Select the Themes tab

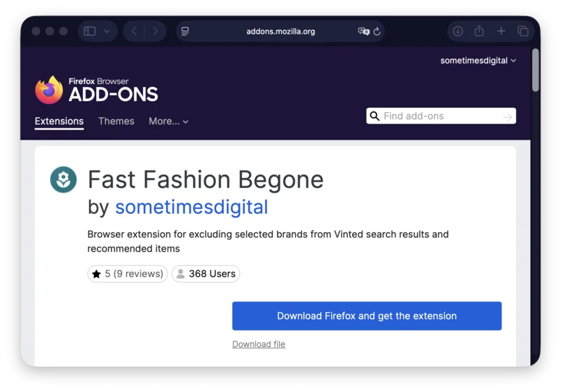[x=116, y=121]
